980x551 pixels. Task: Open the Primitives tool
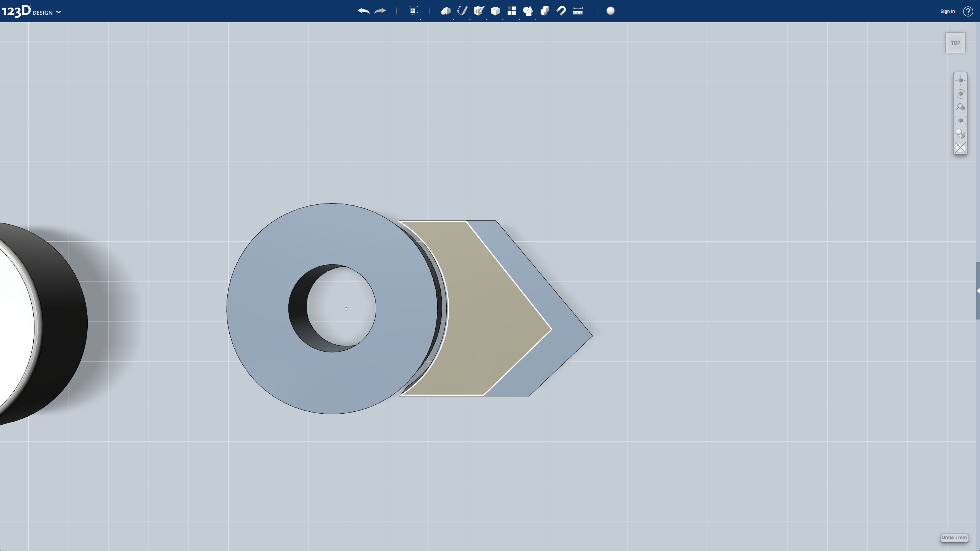(445, 11)
